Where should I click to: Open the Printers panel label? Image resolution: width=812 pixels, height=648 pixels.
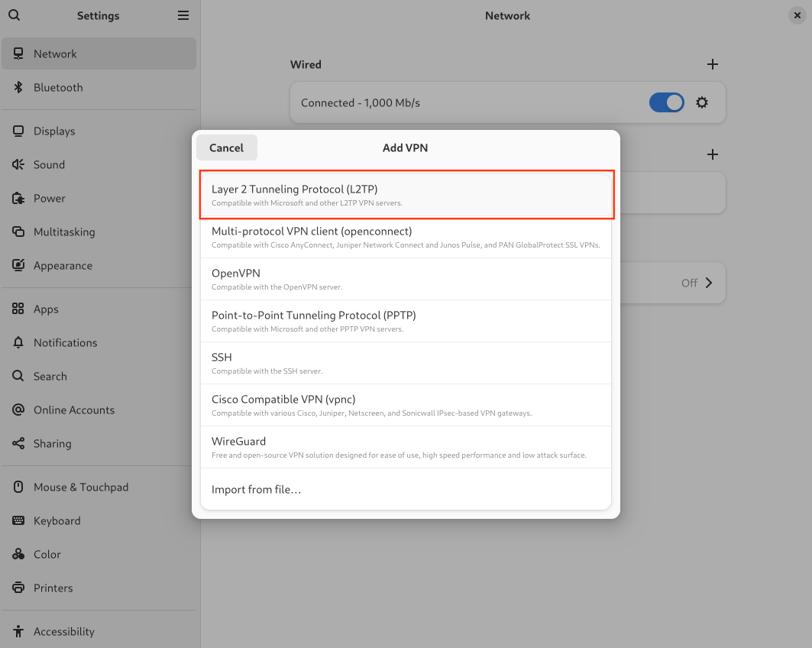pyautogui.click(x=53, y=588)
